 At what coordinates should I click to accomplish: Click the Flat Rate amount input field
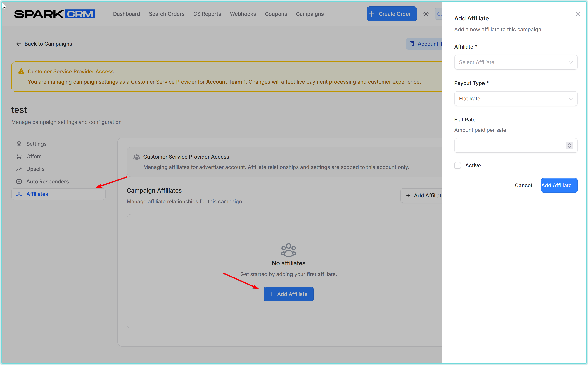click(x=509, y=145)
